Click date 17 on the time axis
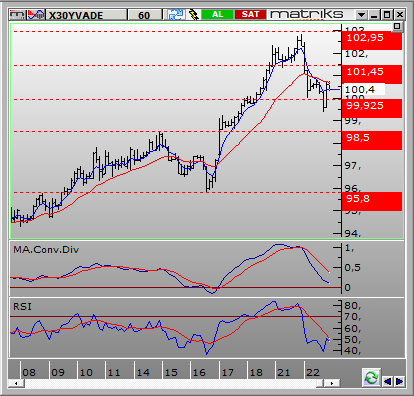414x396 pixels. point(228,372)
